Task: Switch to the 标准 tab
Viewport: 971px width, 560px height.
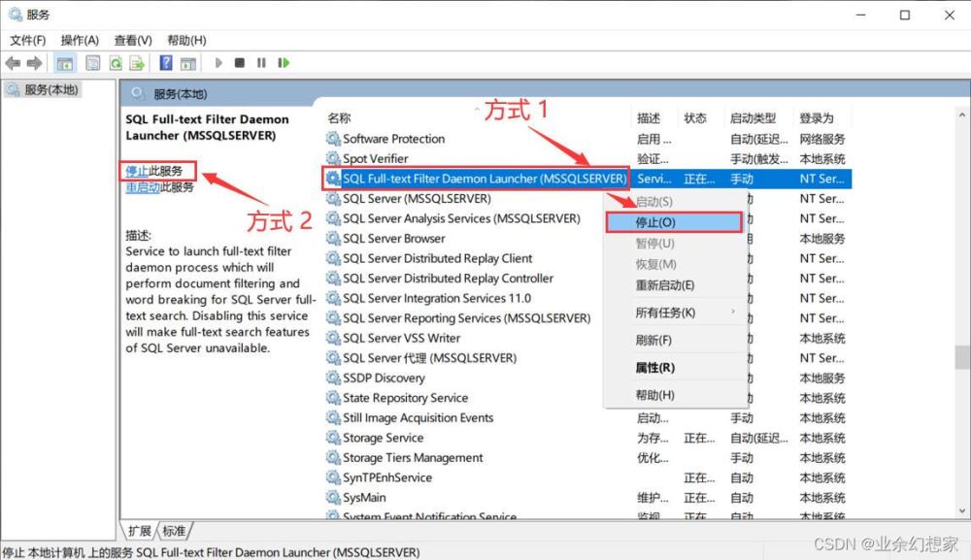Action: [174, 531]
